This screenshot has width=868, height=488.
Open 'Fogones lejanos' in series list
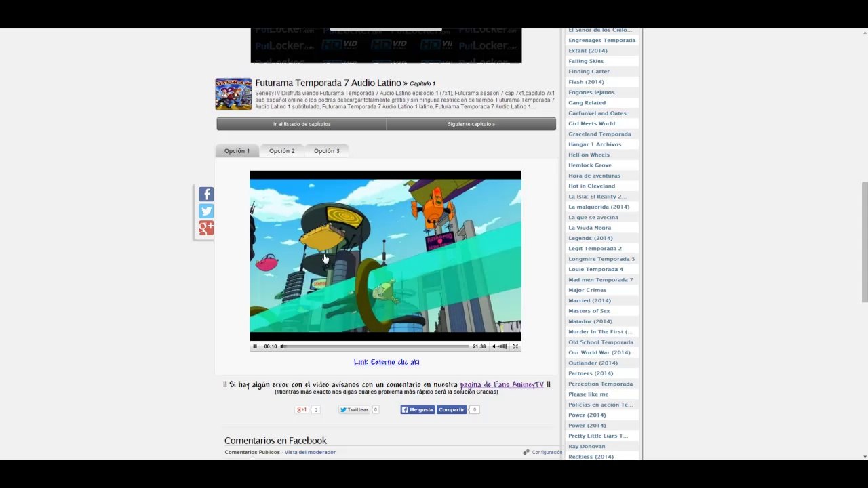click(x=591, y=92)
